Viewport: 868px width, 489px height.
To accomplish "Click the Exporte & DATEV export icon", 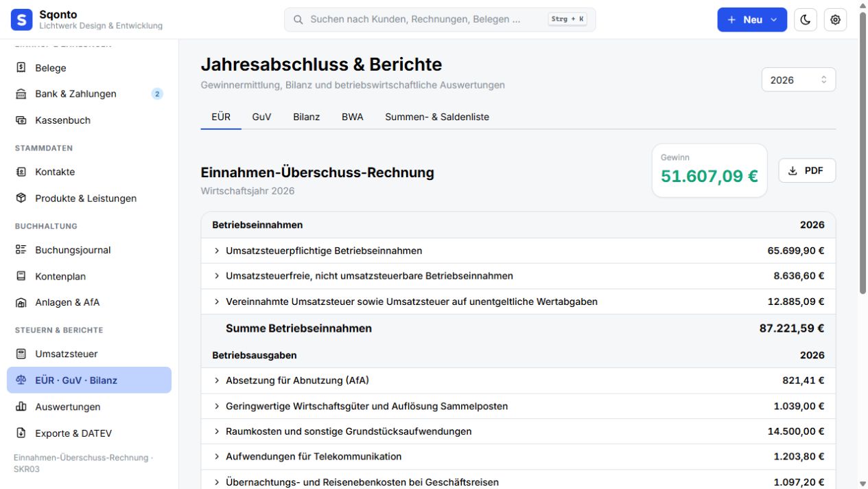I will (21, 433).
